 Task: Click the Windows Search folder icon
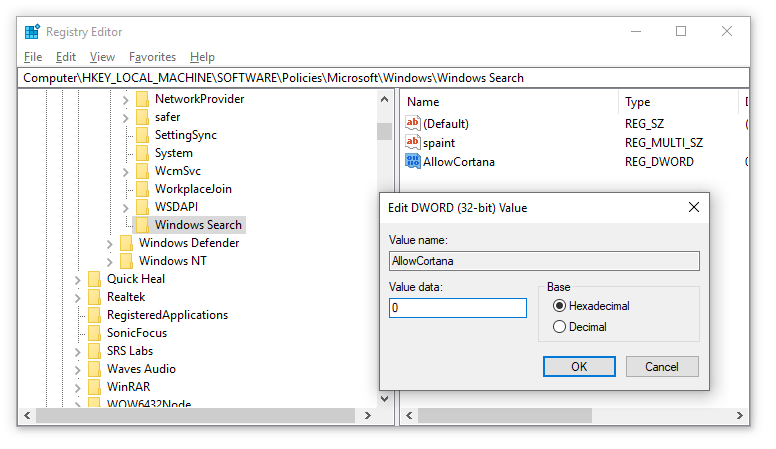[143, 225]
